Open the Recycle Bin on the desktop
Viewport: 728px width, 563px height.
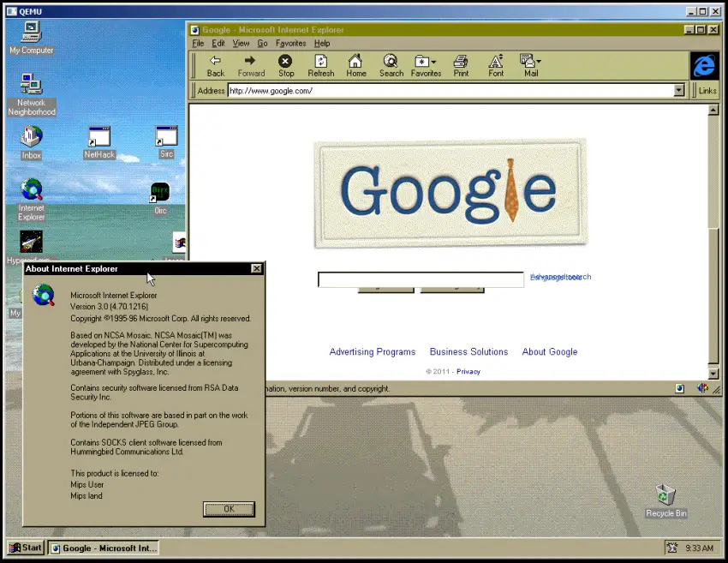point(665,500)
